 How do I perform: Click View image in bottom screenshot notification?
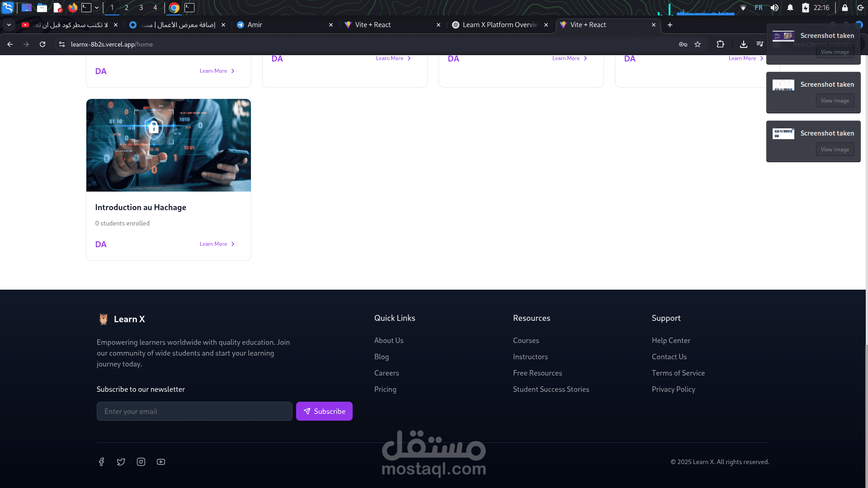click(x=835, y=150)
